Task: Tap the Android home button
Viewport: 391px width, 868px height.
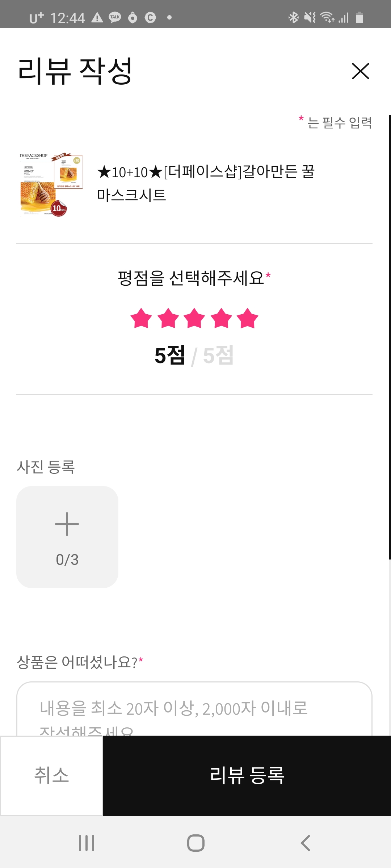Action: (x=195, y=843)
